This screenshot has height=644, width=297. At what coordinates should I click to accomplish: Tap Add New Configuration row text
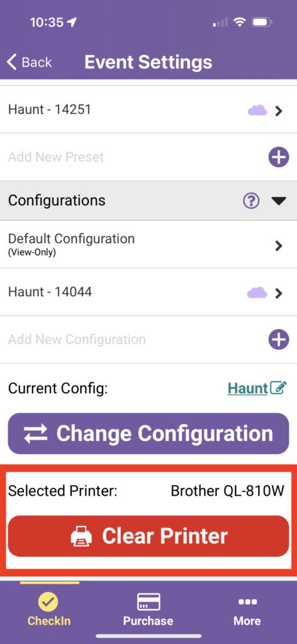coord(77,339)
